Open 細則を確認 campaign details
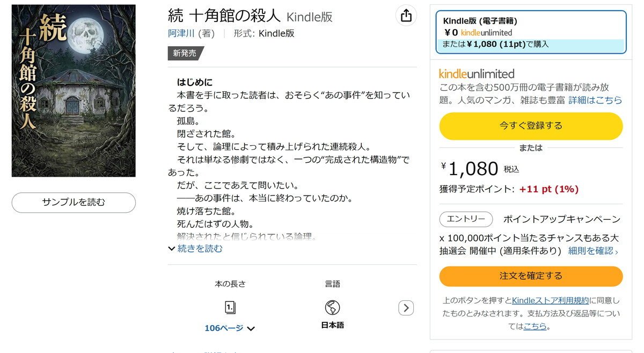 [593, 250]
